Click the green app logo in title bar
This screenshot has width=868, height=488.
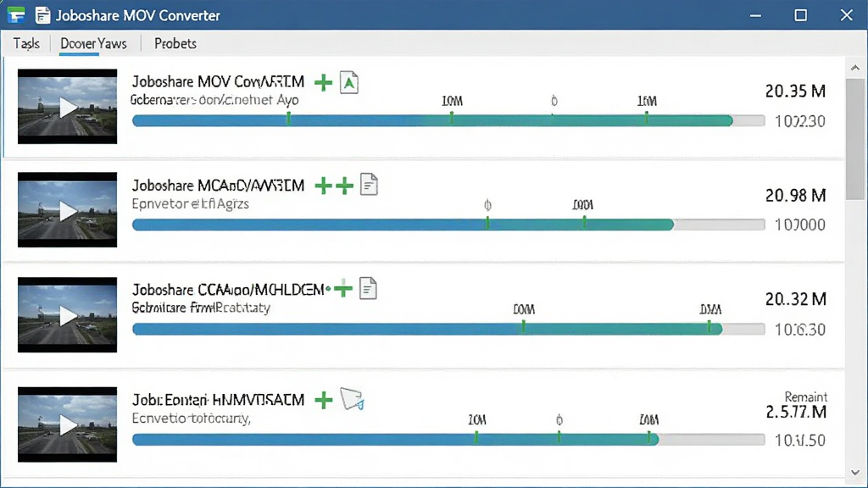16,15
